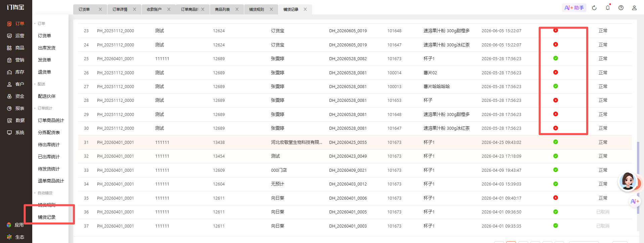This screenshot has height=243, width=644.
Task: Open 待出库统计 in the submenu
Action: click(x=49, y=145)
